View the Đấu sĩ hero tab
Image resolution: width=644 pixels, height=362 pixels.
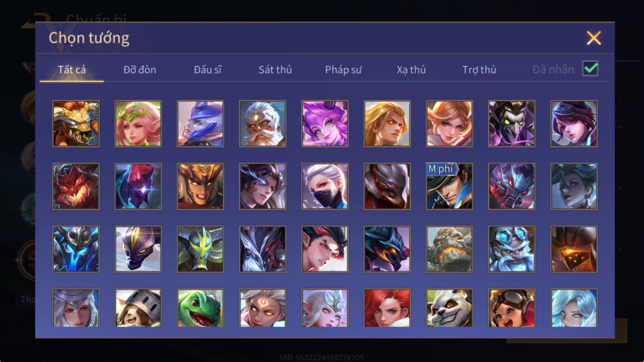coord(208,70)
